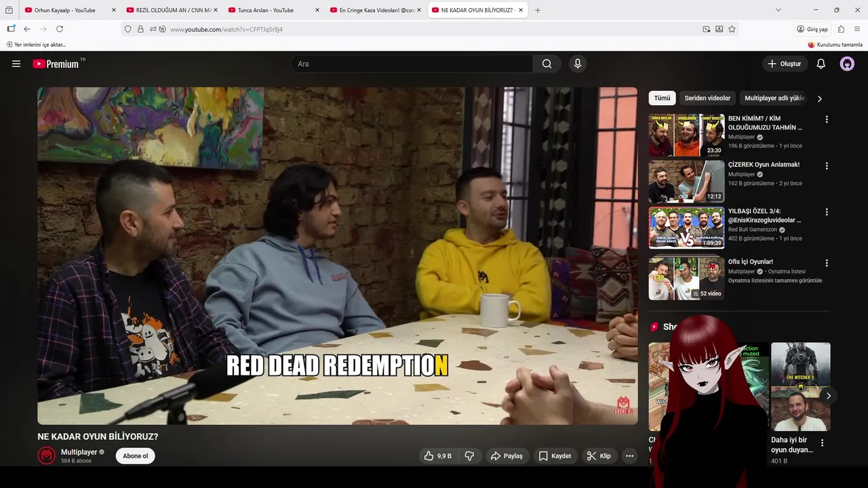This screenshot has height=488, width=868.
Task: Like the video with thumbs up 9,9 B
Action: (437, 456)
